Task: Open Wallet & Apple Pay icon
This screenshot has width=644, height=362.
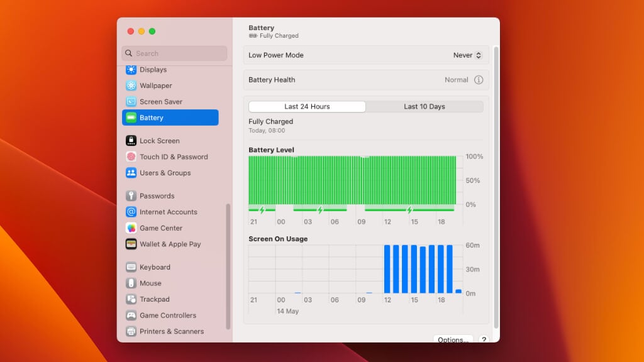Action: pyautogui.click(x=131, y=244)
